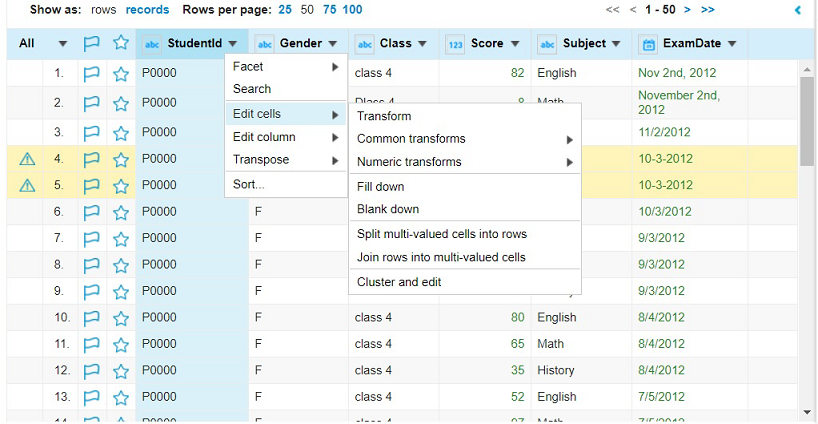
Task: Set rows per page to 100
Action: click(352, 9)
